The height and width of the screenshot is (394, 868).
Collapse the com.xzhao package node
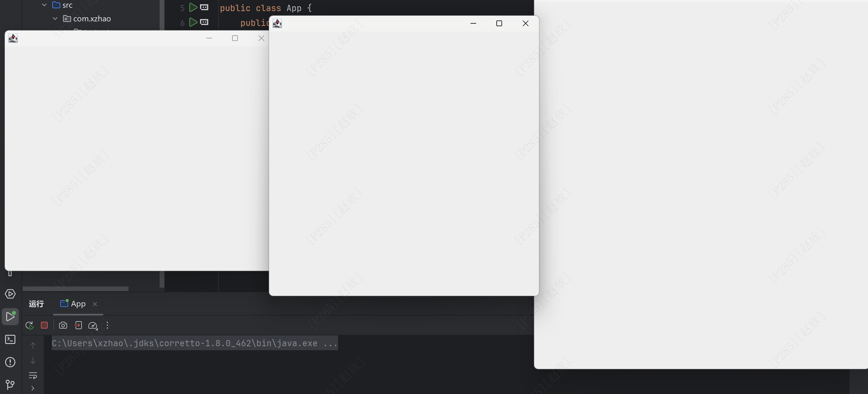click(55, 18)
